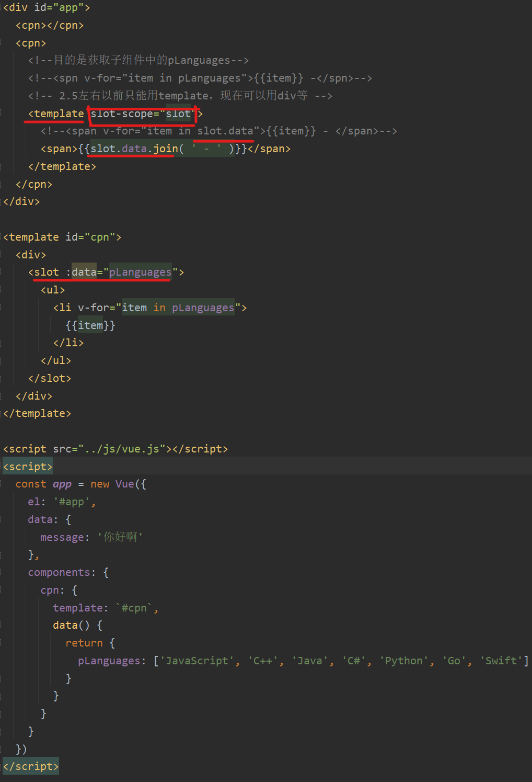Click the </ul> closing tag
Screen dimensions: 532x782
coord(56,361)
